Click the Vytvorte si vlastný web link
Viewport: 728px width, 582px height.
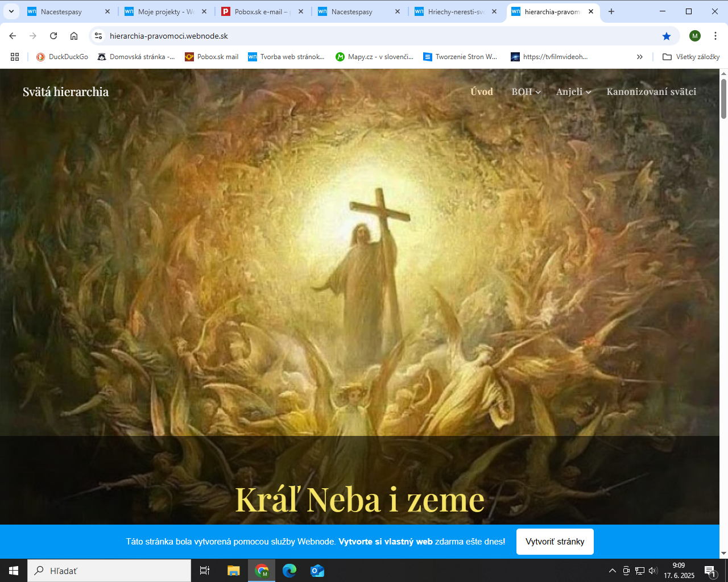click(x=386, y=542)
